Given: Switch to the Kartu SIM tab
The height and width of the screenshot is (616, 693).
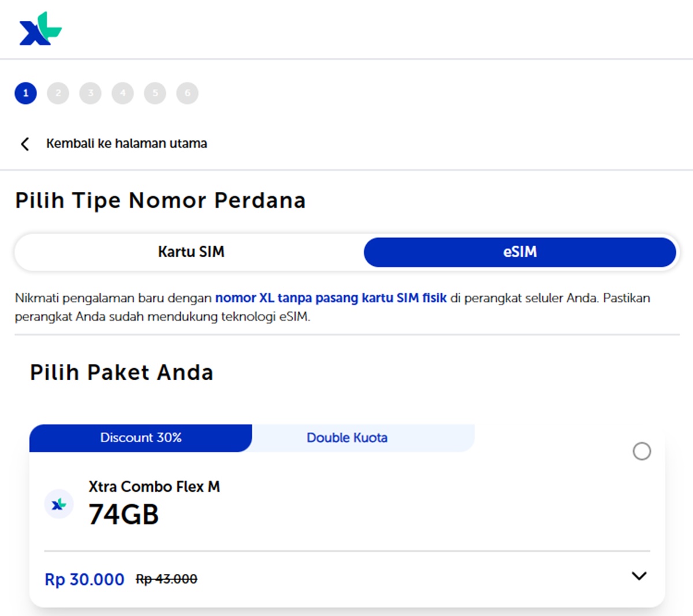Looking at the screenshot, I should click(x=191, y=252).
